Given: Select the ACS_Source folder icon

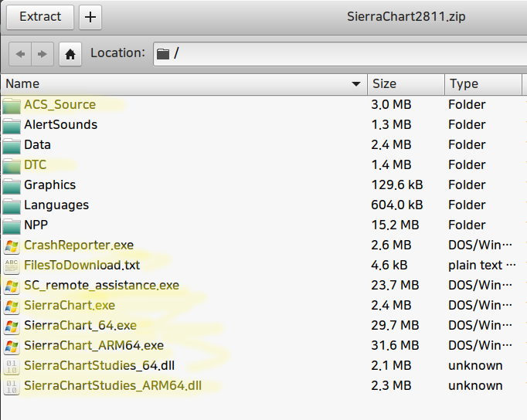Looking at the screenshot, I should click(x=12, y=105).
